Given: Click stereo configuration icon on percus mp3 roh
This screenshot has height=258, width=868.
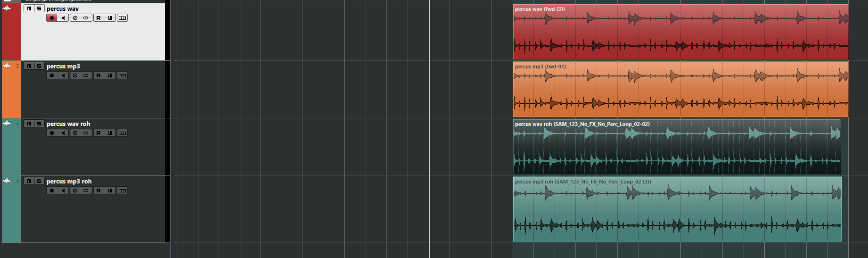Looking at the screenshot, I should click(x=86, y=191).
